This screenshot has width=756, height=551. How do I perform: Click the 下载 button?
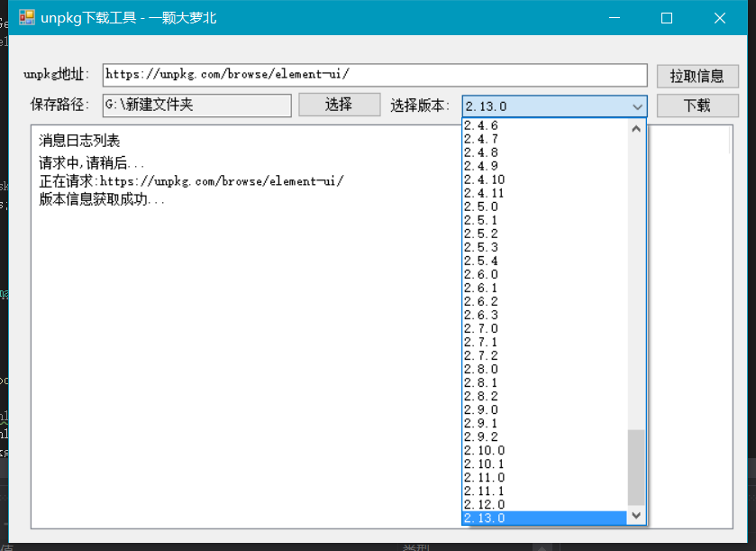697,106
